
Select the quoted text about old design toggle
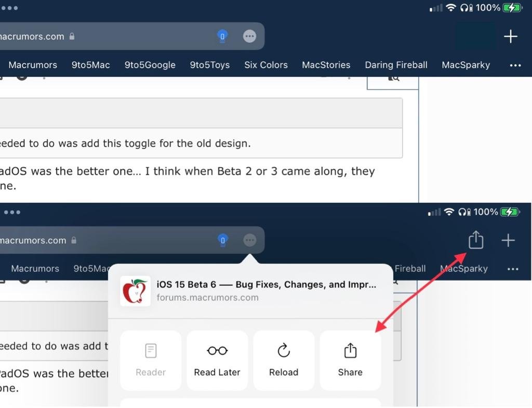(x=125, y=143)
